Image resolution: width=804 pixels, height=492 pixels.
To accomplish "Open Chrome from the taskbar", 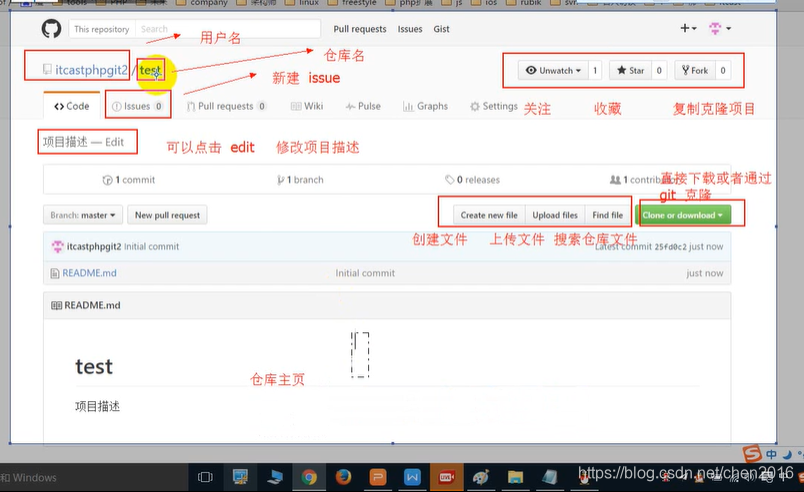I will click(x=309, y=478).
